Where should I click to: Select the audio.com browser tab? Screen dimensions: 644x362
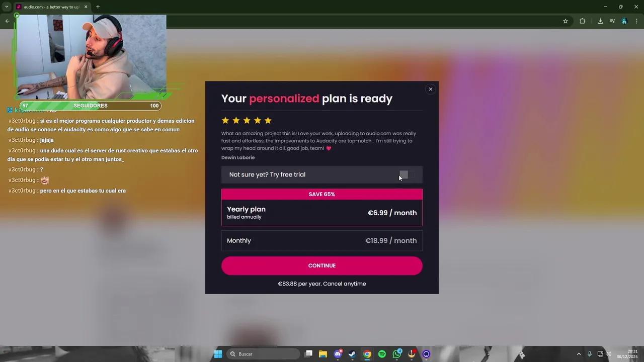tap(52, 7)
